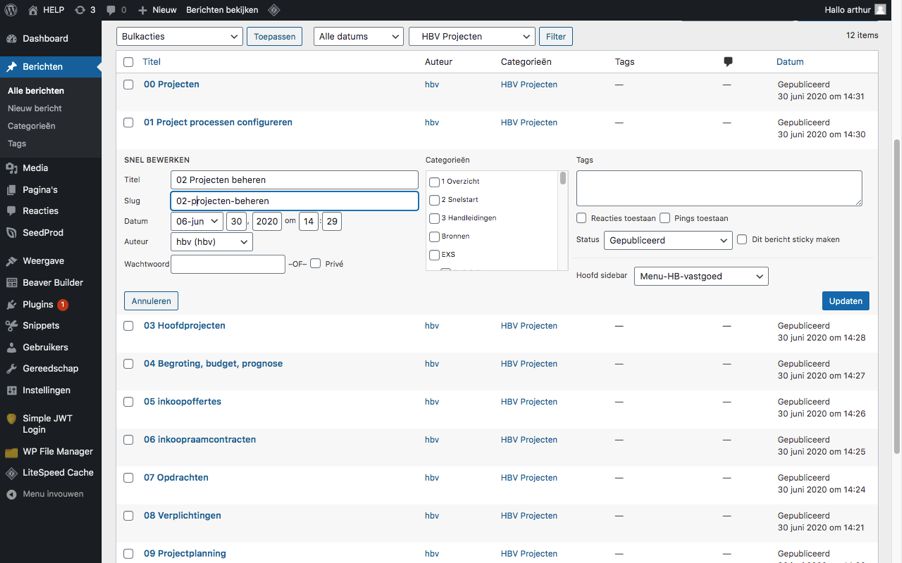Tick the 2 Snelstart category checkbox
The height and width of the screenshot is (563, 902).
tap(434, 200)
